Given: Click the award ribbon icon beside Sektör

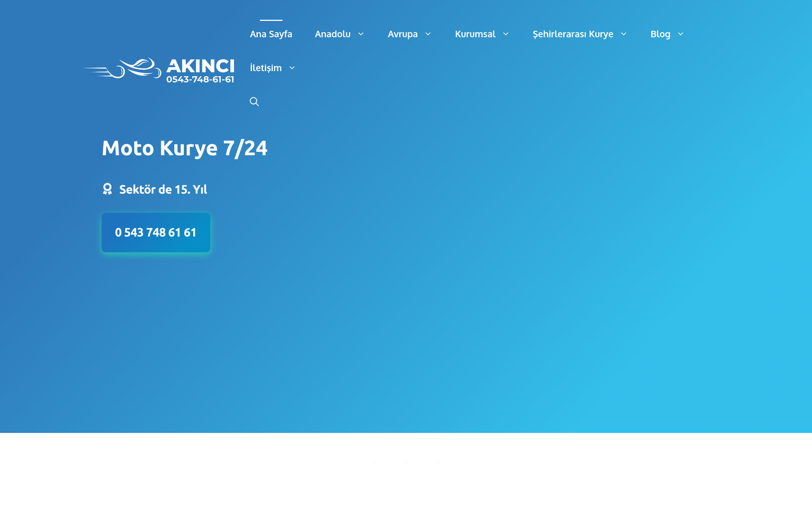Looking at the screenshot, I should pyautogui.click(x=107, y=189).
